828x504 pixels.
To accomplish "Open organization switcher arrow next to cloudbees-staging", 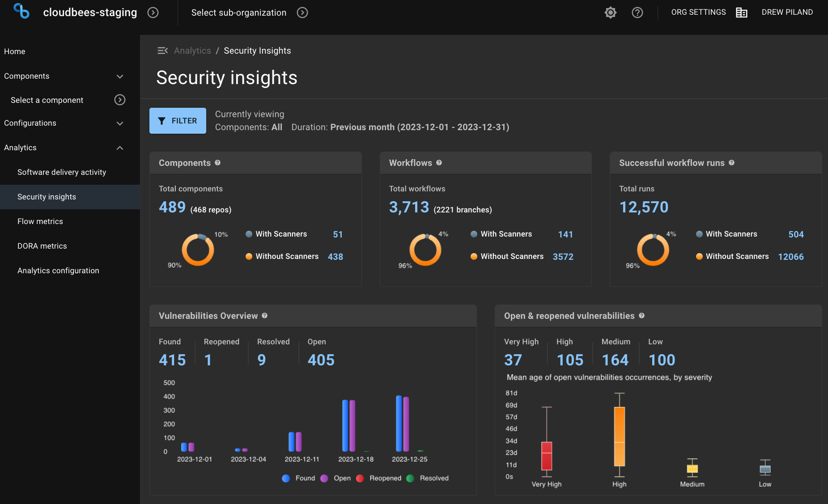I will [x=153, y=13].
